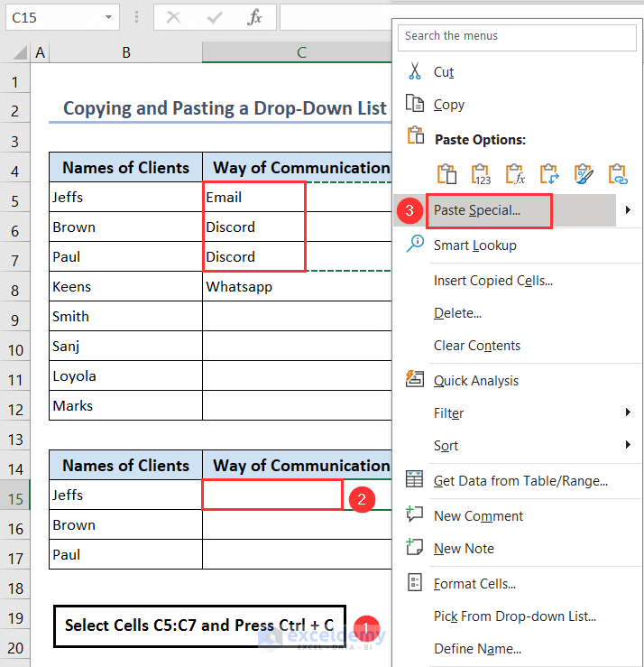Select Insert Copied Cells menu entry

tap(492, 281)
